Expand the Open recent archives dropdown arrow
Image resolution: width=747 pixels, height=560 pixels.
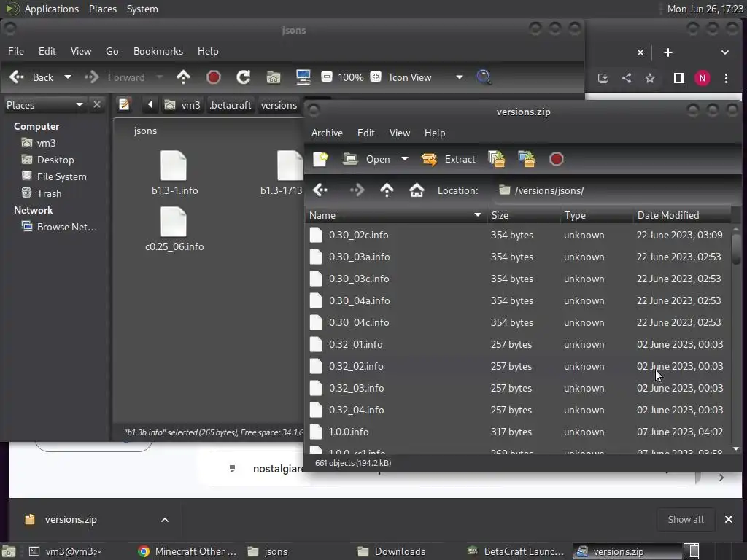tap(404, 158)
